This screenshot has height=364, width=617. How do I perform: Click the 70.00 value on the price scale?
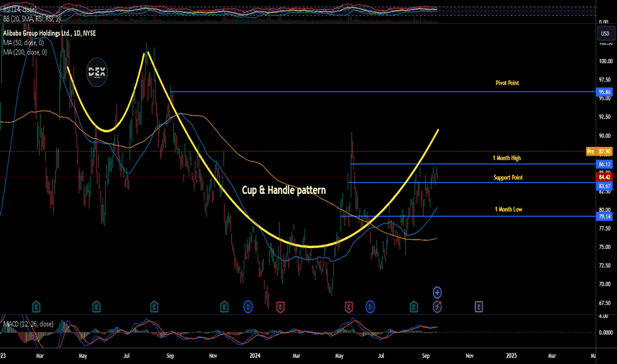[604, 284]
